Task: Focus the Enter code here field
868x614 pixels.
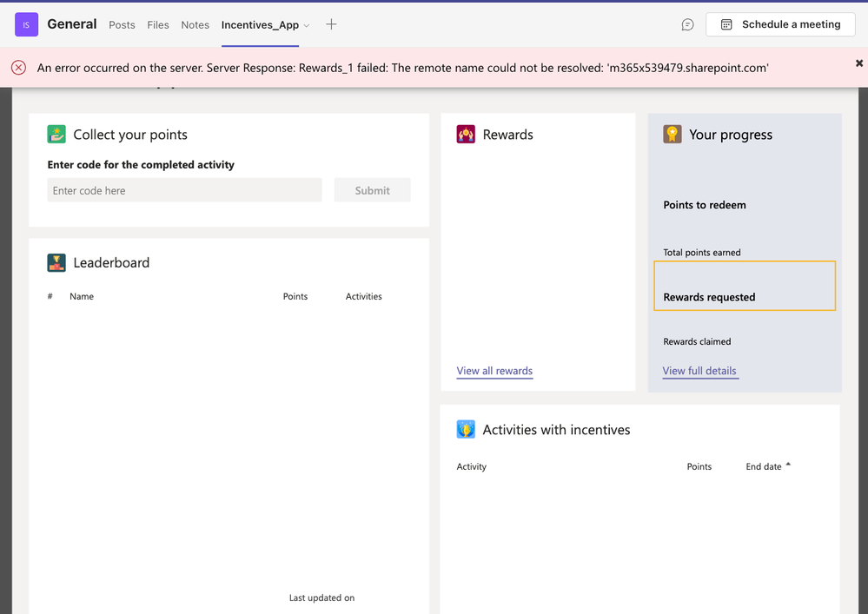Action: (x=184, y=190)
